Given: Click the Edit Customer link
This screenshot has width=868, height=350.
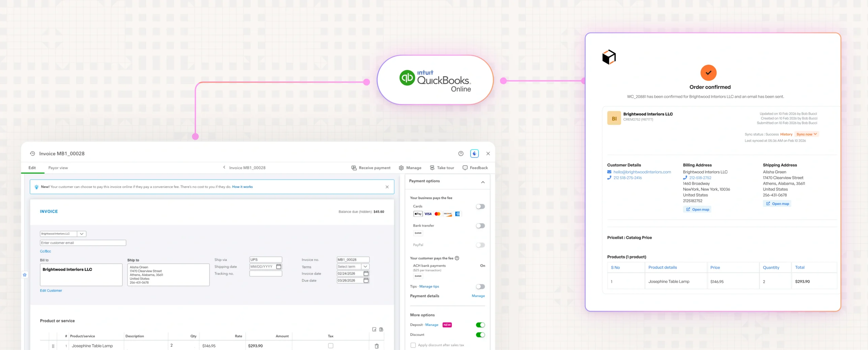Looking at the screenshot, I should coord(51,291).
